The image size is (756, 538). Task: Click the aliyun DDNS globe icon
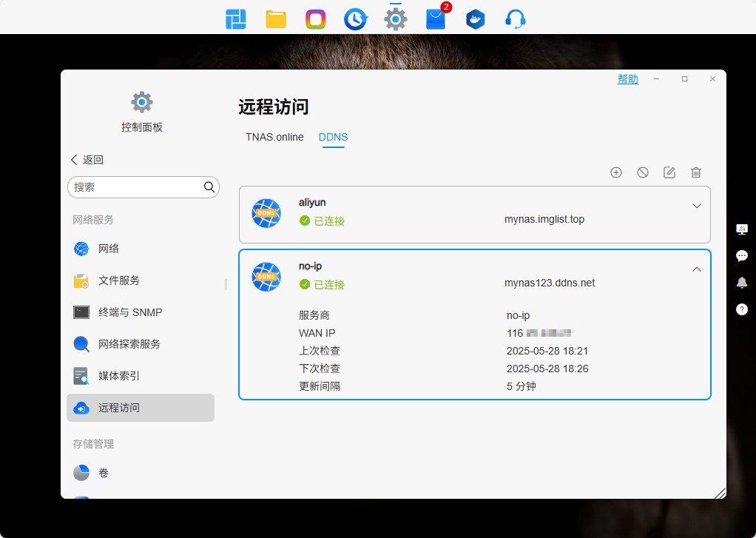[x=266, y=213]
